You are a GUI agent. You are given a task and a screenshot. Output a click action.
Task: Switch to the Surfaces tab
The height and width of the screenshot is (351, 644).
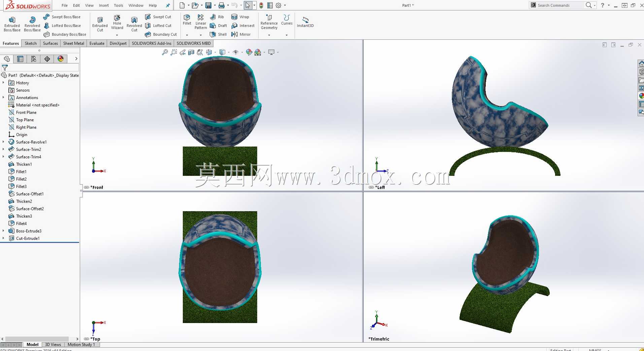(x=50, y=43)
